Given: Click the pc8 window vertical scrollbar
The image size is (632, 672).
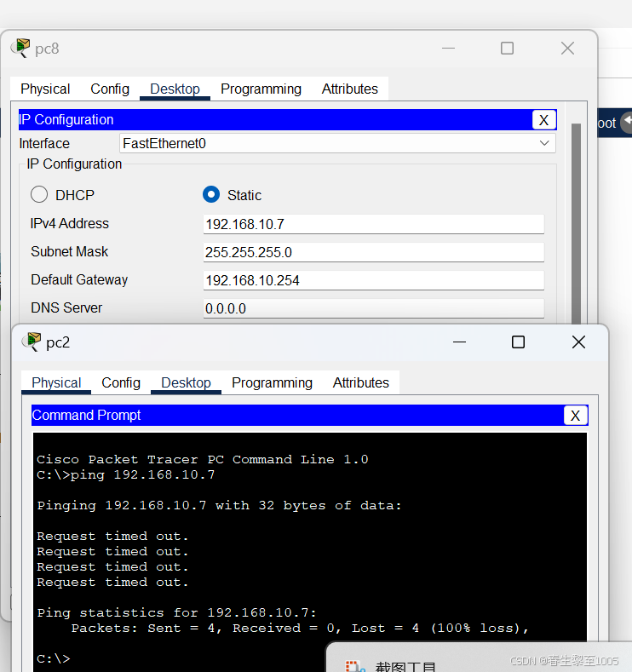Looking at the screenshot, I should [577, 223].
